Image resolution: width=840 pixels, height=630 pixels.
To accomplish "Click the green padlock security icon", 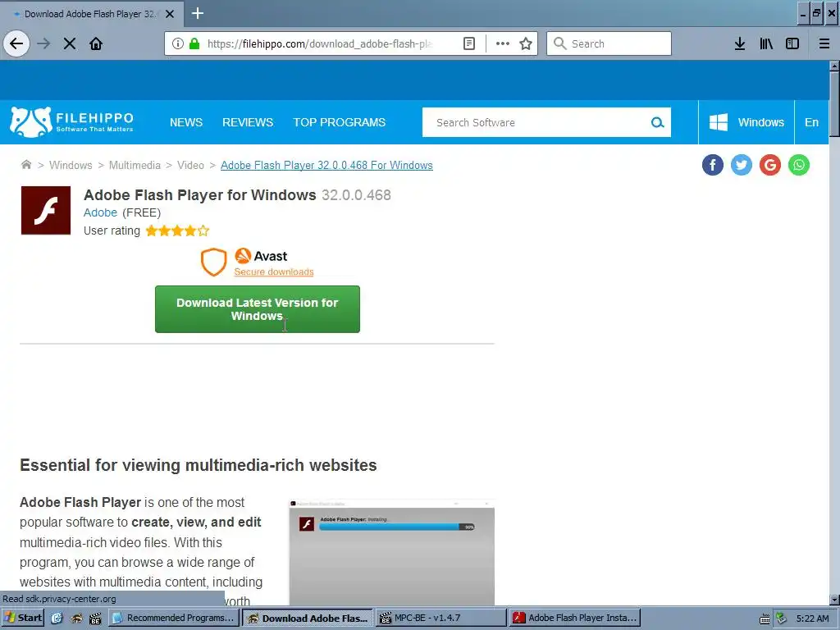I will 194,43.
